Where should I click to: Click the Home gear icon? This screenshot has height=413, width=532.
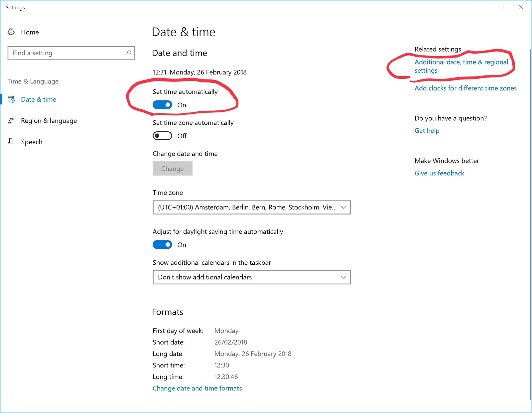point(11,32)
